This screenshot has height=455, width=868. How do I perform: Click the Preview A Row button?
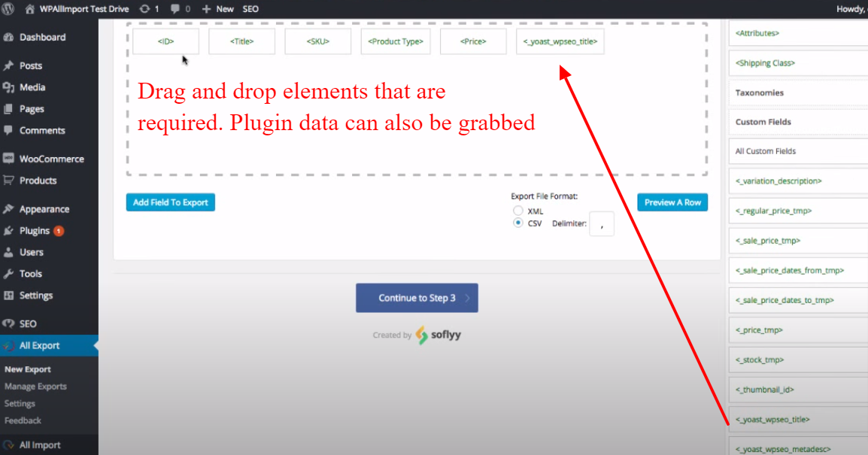(x=672, y=202)
